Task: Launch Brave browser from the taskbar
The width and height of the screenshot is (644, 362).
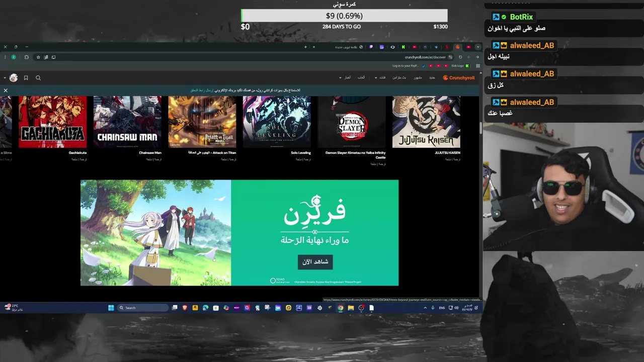Action: tap(185, 308)
